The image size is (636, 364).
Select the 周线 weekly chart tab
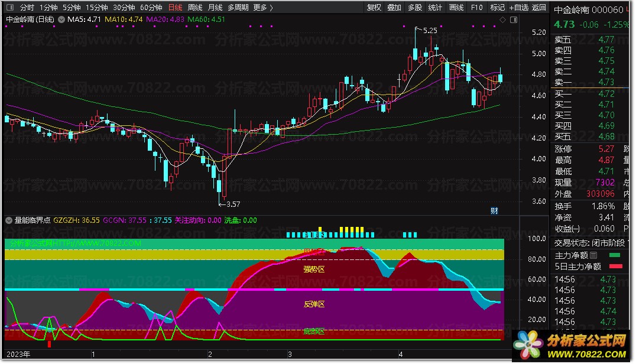[195, 7]
